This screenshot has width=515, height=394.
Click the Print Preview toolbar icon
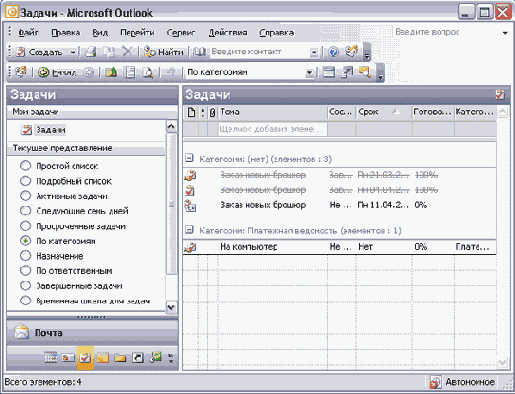click(148, 72)
